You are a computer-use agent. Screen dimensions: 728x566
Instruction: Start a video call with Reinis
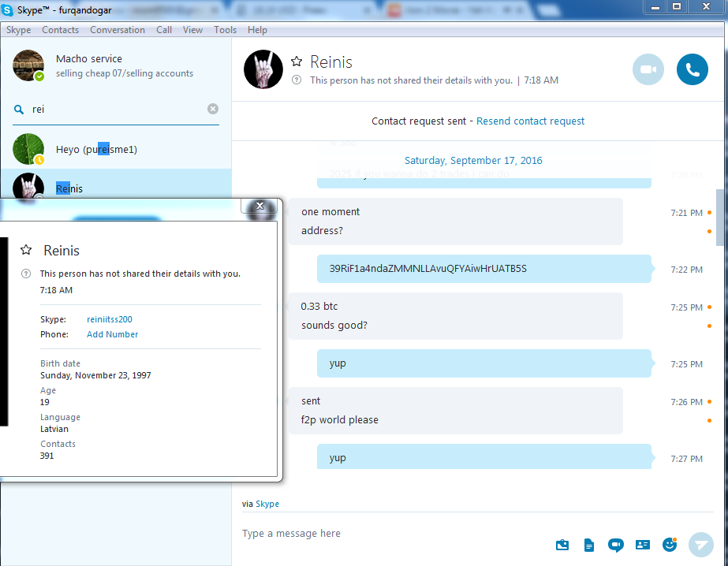[x=648, y=69]
